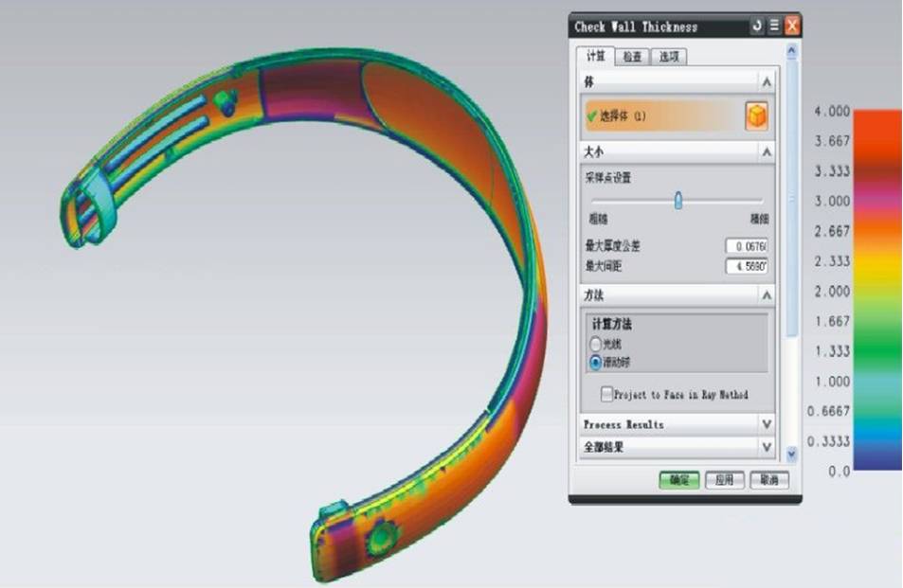Screen dimensions: 903x588
Task: Click the 采样点设置 slider handle
Action: click(x=677, y=201)
